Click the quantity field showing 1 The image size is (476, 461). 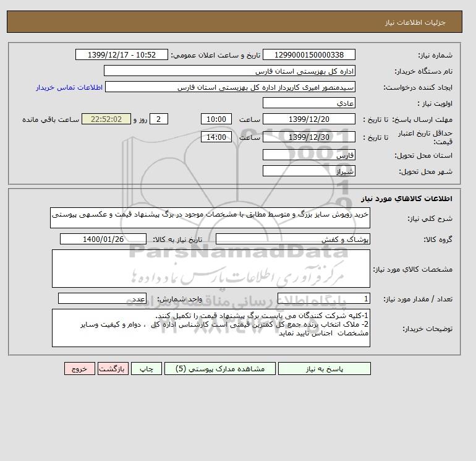[323, 298]
